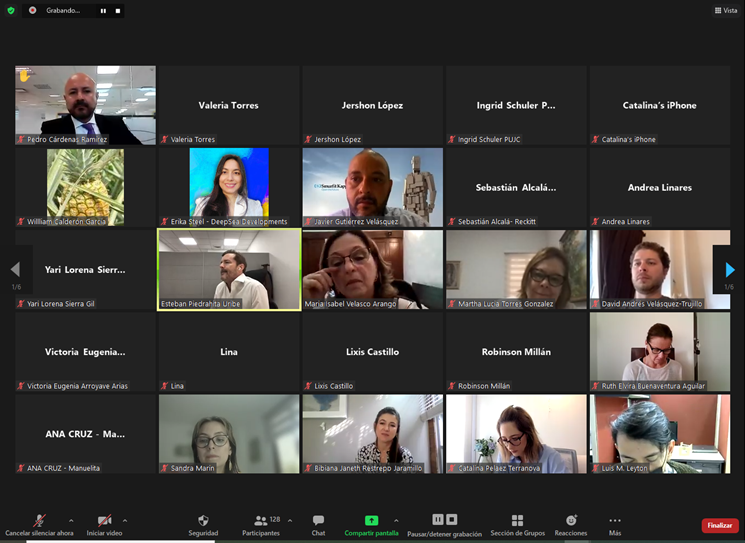
Task: Change layout using the Vista menu
Action: (725, 10)
